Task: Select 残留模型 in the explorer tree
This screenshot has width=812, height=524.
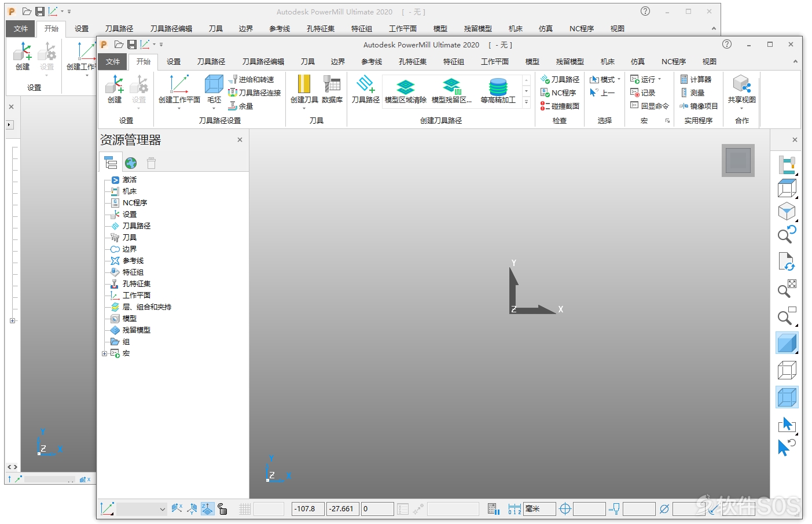Action: [136, 330]
